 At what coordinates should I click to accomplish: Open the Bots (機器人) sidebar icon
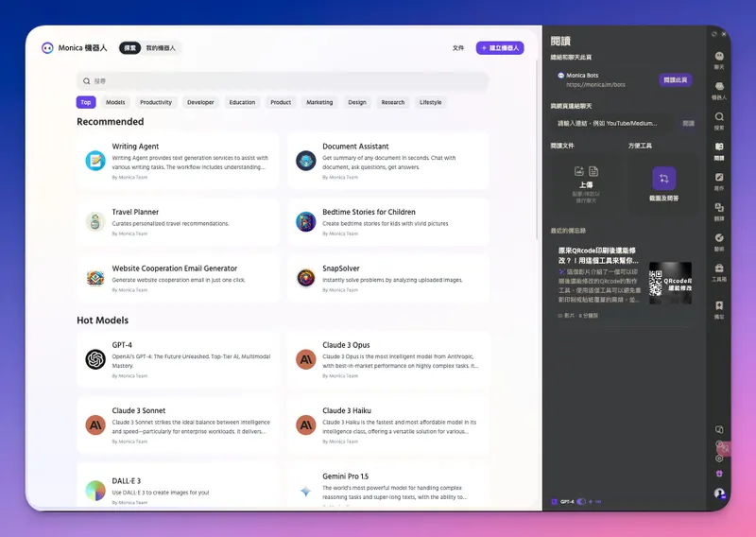pyautogui.click(x=719, y=87)
